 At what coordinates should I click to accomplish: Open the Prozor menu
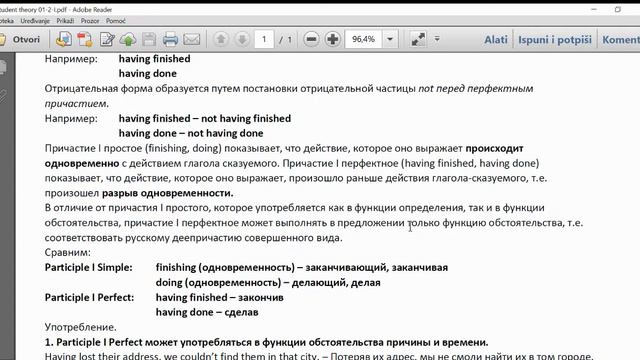tap(90, 21)
